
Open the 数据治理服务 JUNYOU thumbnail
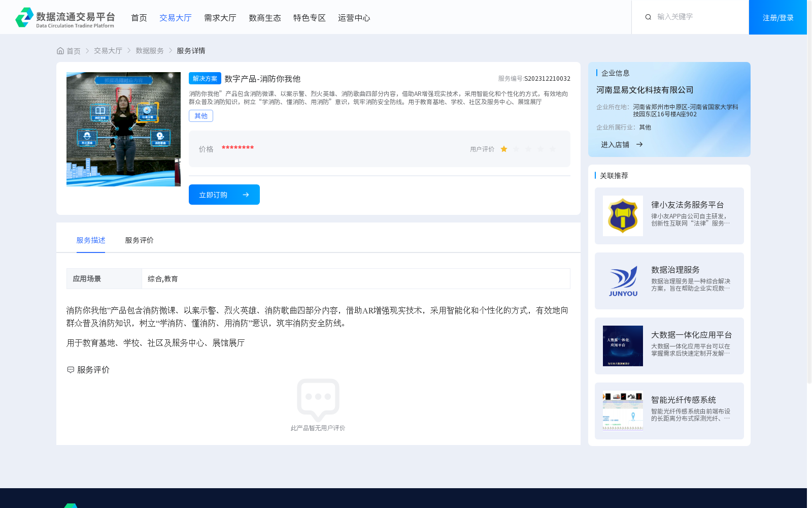(623, 281)
